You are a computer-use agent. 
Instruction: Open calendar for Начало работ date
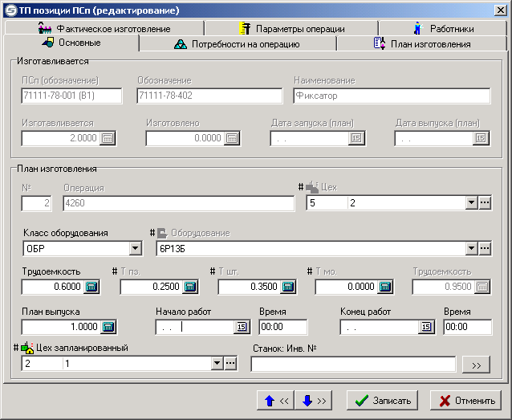click(x=242, y=327)
